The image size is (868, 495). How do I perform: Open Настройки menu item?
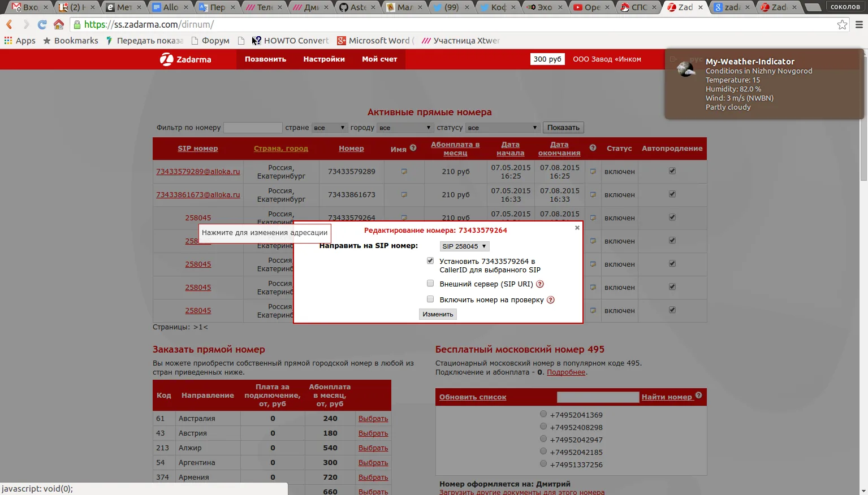pos(324,59)
